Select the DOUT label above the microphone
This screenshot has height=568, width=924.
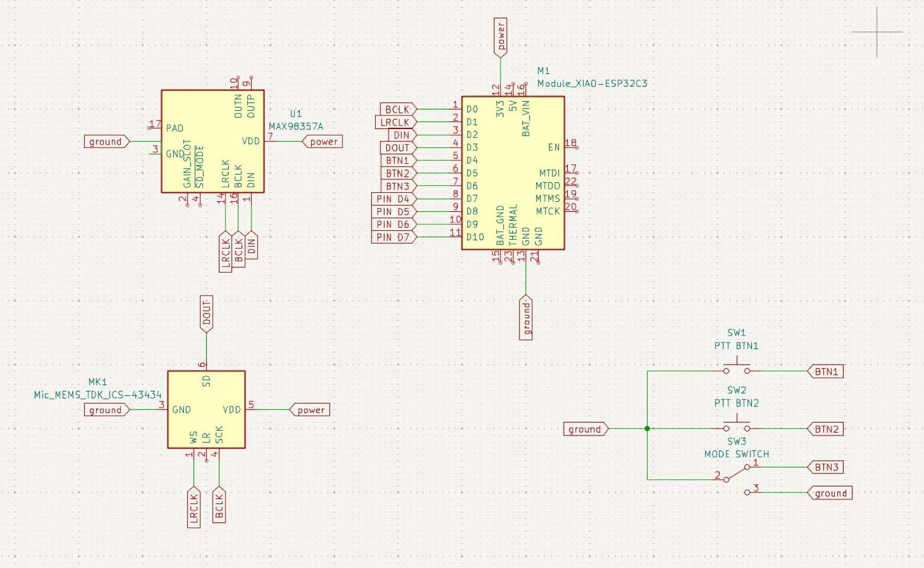[x=206, y=314]
